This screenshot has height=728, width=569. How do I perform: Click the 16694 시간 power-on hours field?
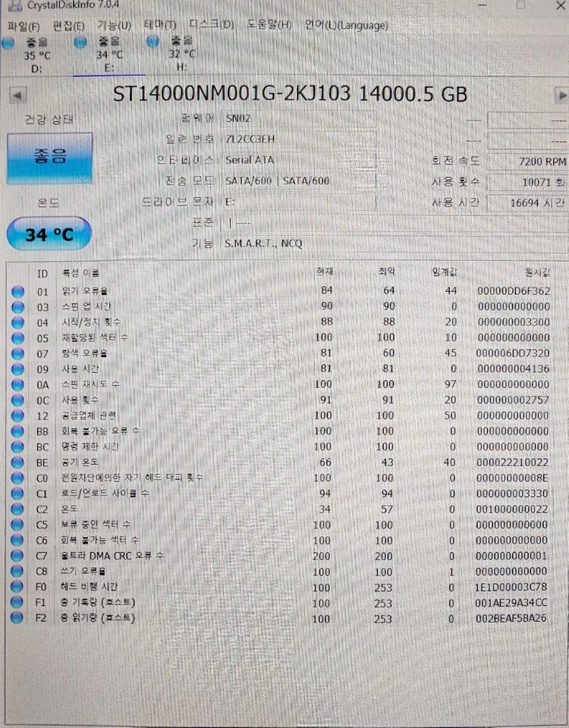point(528,203)
